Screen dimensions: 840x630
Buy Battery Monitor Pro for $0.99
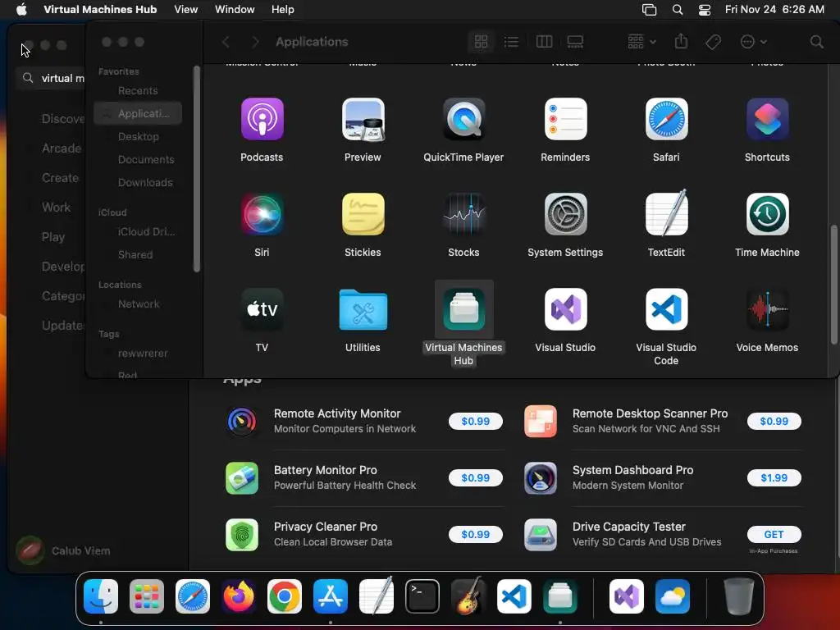click(x=475, y=478)
